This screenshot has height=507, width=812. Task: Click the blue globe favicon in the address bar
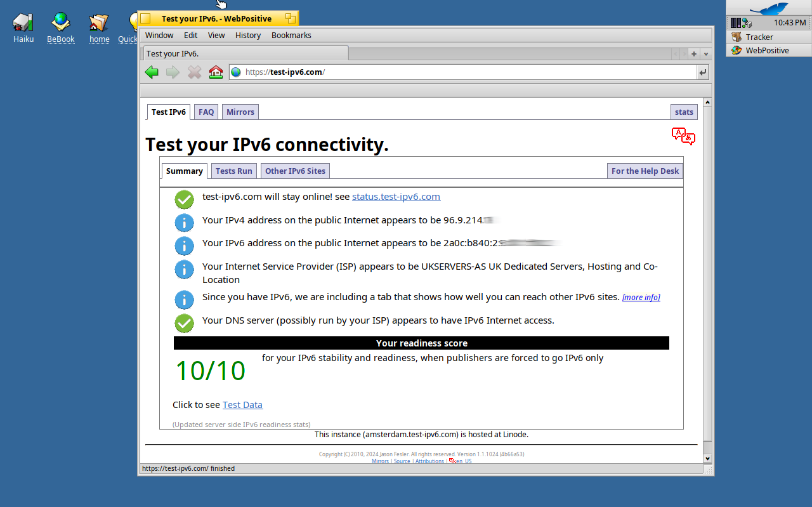235,72
